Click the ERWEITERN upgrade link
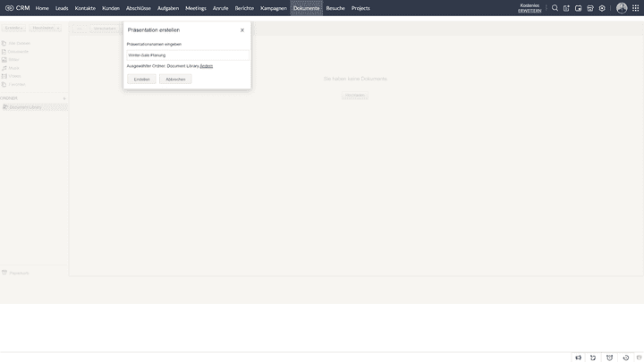644x362 pixels. (x=530, y=11)
